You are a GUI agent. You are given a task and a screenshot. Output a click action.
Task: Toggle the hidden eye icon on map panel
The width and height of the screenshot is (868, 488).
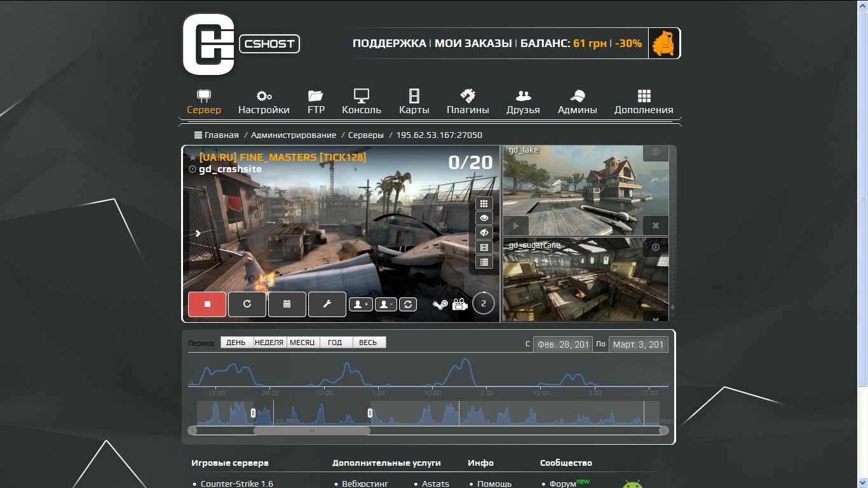click(484, 233)
